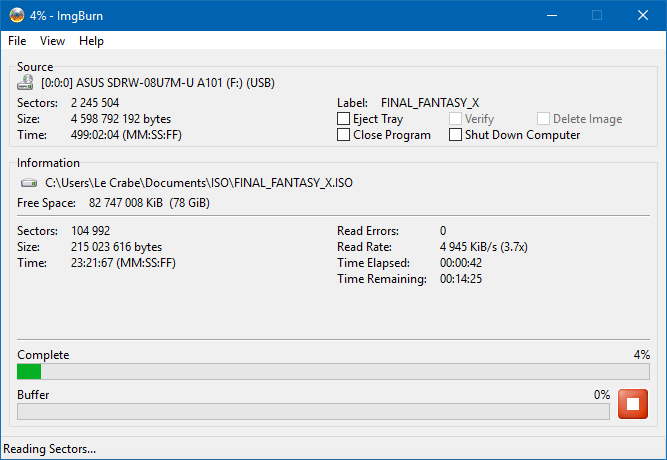Click the read time 23:21:67
The height and width of the screenshot is (460, 667).
123,263
